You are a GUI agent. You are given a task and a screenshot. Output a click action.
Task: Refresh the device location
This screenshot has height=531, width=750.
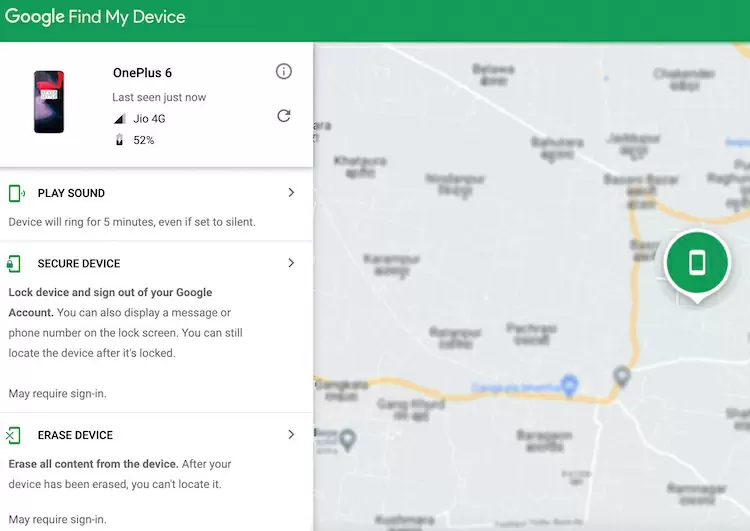pyautogui.click(x=284, y=116)
